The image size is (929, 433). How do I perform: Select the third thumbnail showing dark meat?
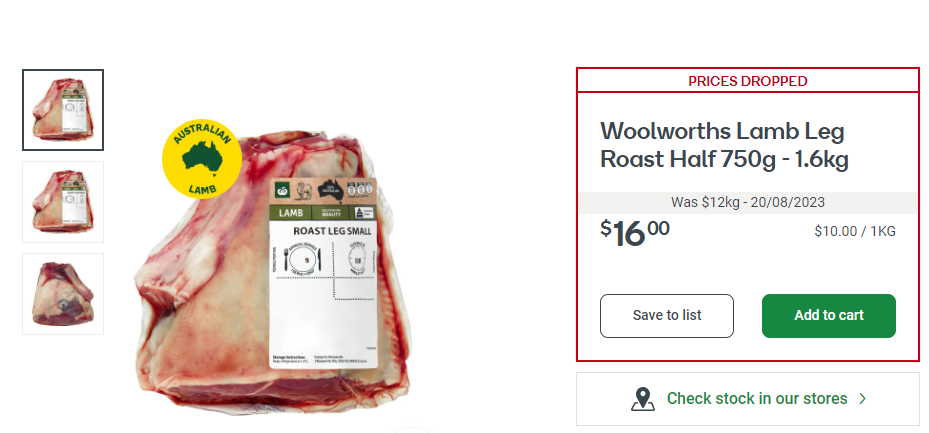63,294
